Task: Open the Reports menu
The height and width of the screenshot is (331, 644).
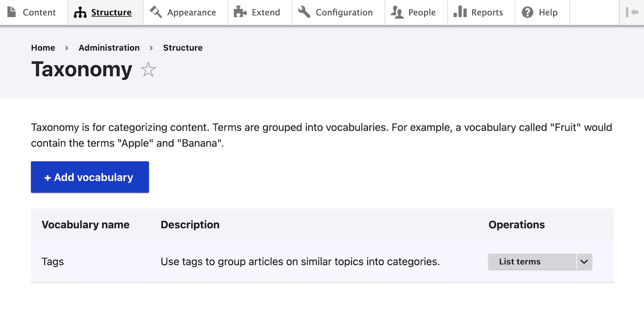Action: [x=481, y=12]
